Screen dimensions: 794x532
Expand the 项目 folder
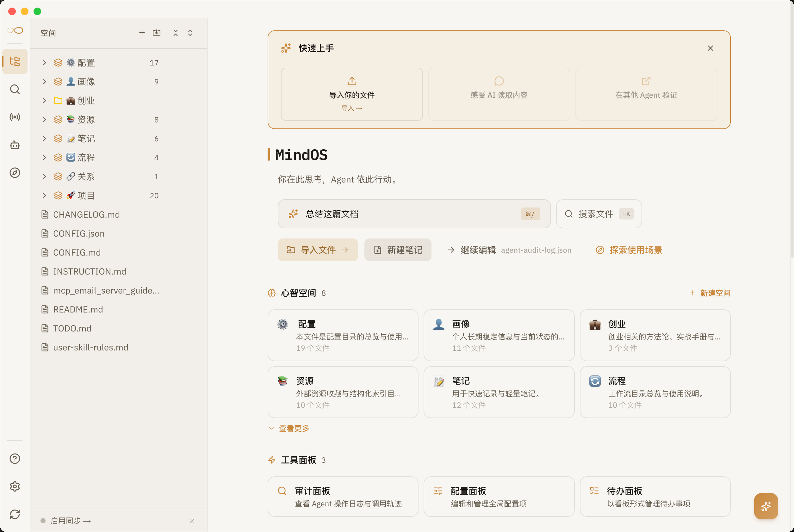tap(45, 196)
